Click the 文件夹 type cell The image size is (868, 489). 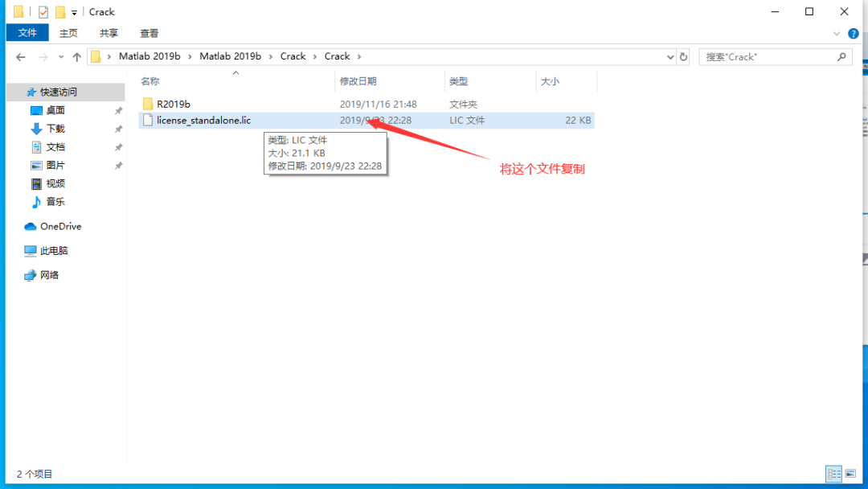463,104
